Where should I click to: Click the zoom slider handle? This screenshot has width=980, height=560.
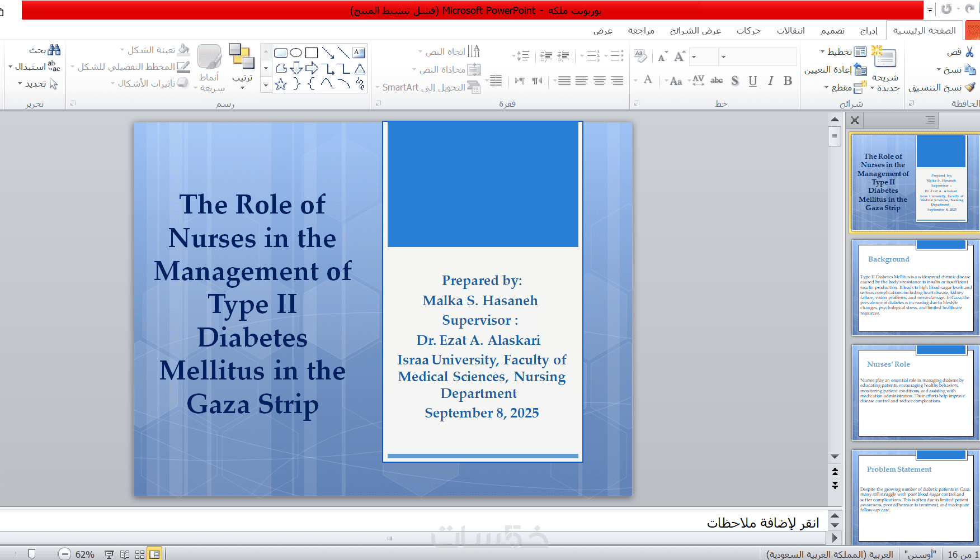[x=32, y=554]
